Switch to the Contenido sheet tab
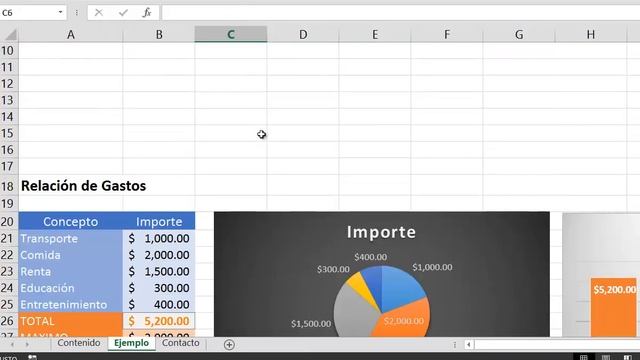The image size is (640, 360). point(79,343)
